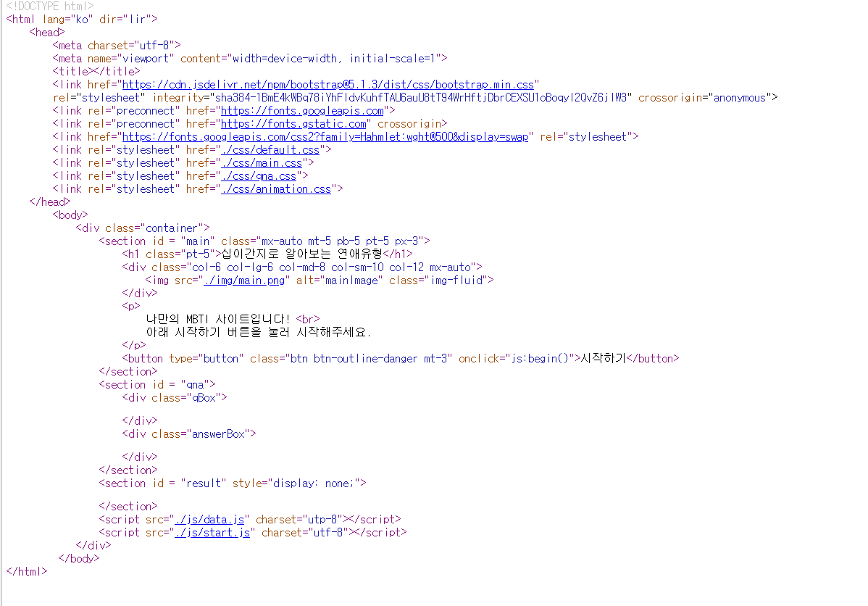Click the text 나만의 MBTI 사이트입니다!
Image resolution: width=868 pixels, height=606 pixels.
click(x=218, y=319)
